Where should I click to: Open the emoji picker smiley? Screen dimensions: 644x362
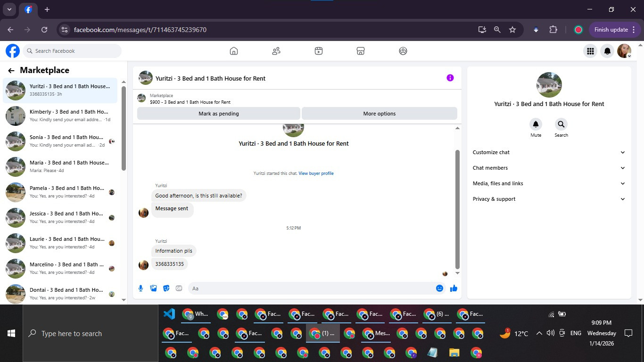pyautogui.click(x=439, y=288)
